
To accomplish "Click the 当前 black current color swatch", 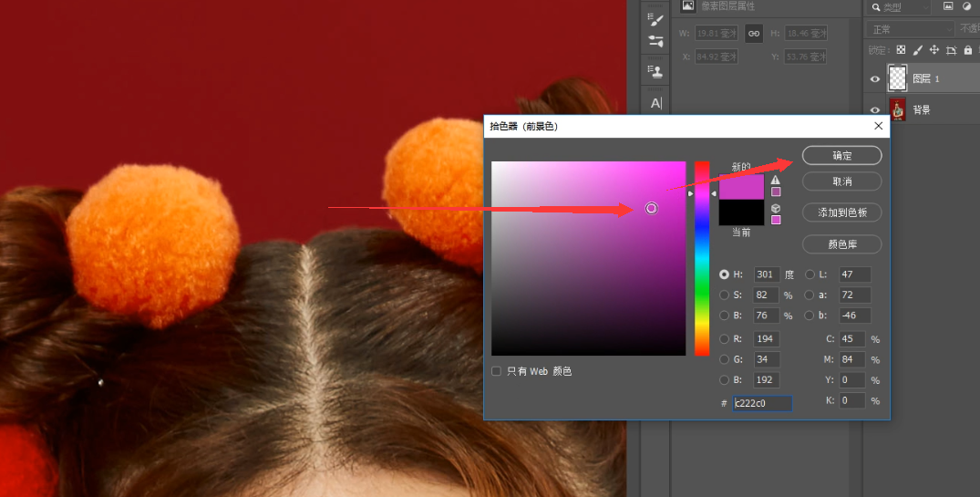I will click(741, 212).
